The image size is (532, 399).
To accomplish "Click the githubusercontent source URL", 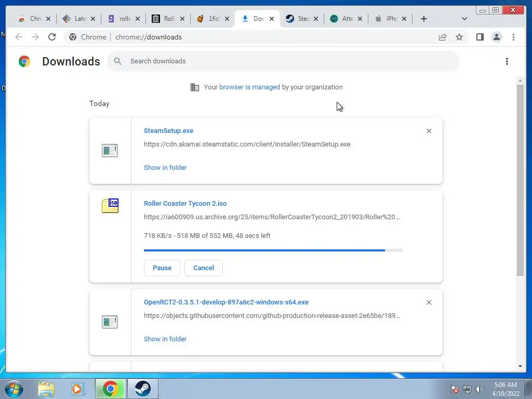I will (272, 316).
